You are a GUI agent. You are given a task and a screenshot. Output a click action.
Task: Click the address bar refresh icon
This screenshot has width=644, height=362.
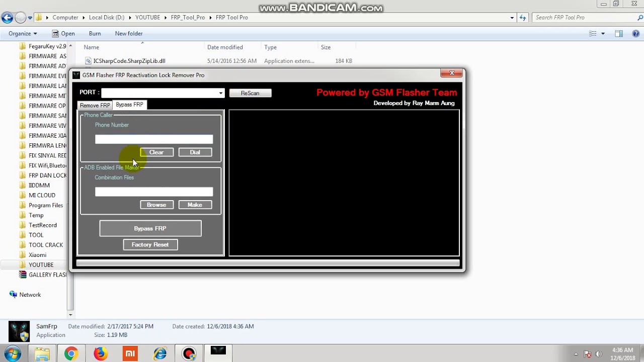[523, 18]
